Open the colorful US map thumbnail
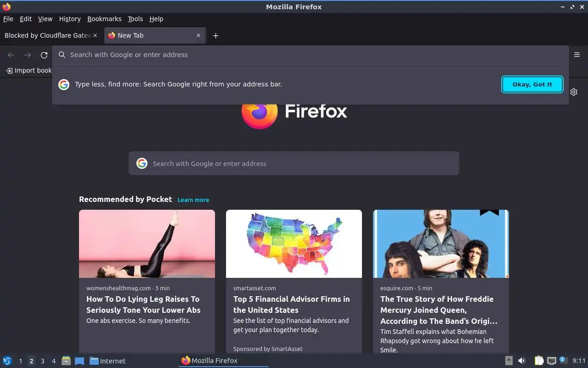 pyautogui.click(x=294, y=244)
